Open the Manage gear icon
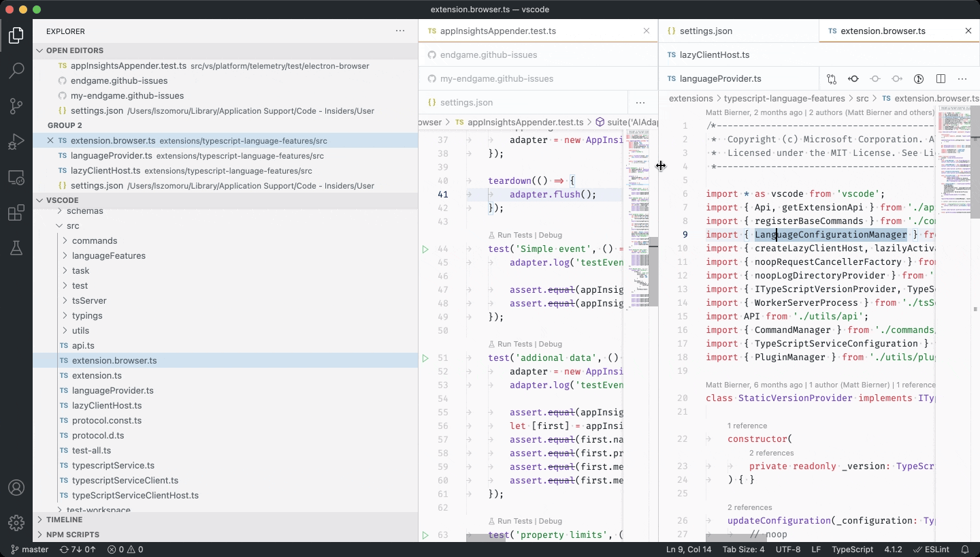 click(x=16, y=523)
